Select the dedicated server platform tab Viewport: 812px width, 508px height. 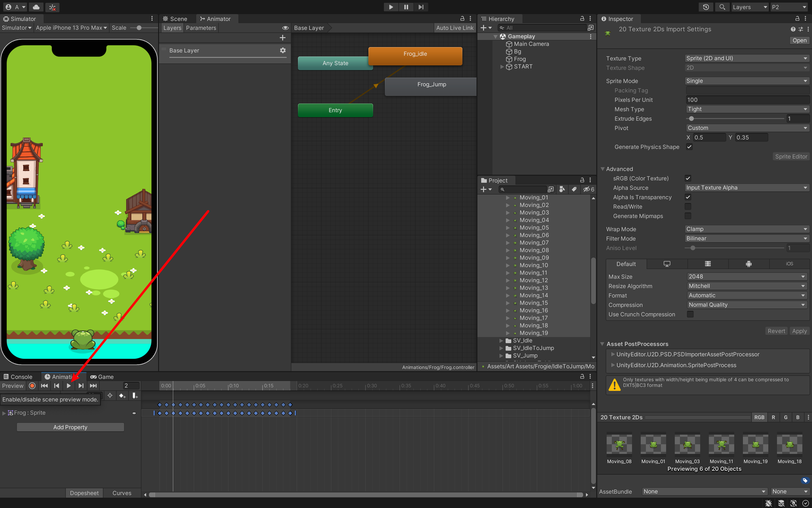[x=708, y=264]
